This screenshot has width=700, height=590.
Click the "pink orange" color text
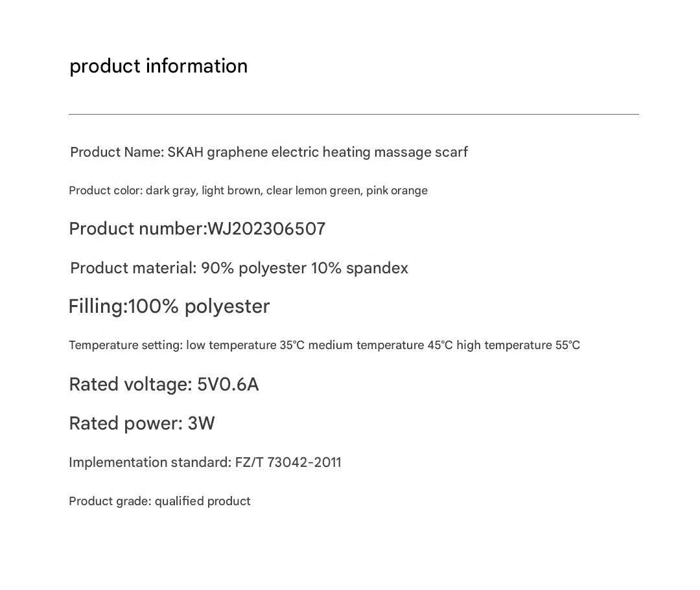pos(397,190)
